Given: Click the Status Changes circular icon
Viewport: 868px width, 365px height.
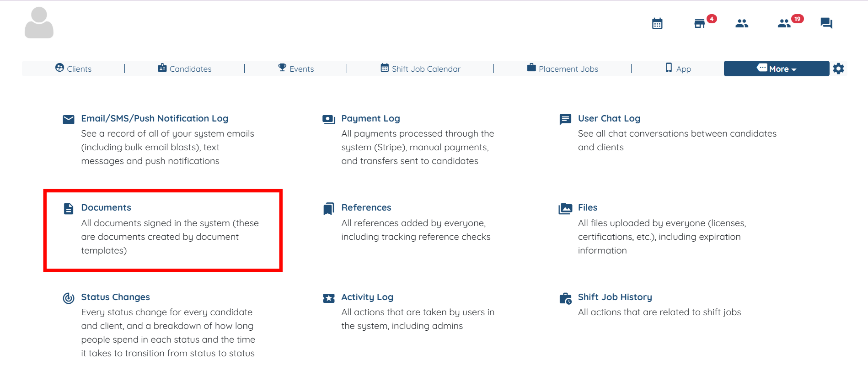Looking at the screenshot, I should pyautogui.click(x=69, y=298).
